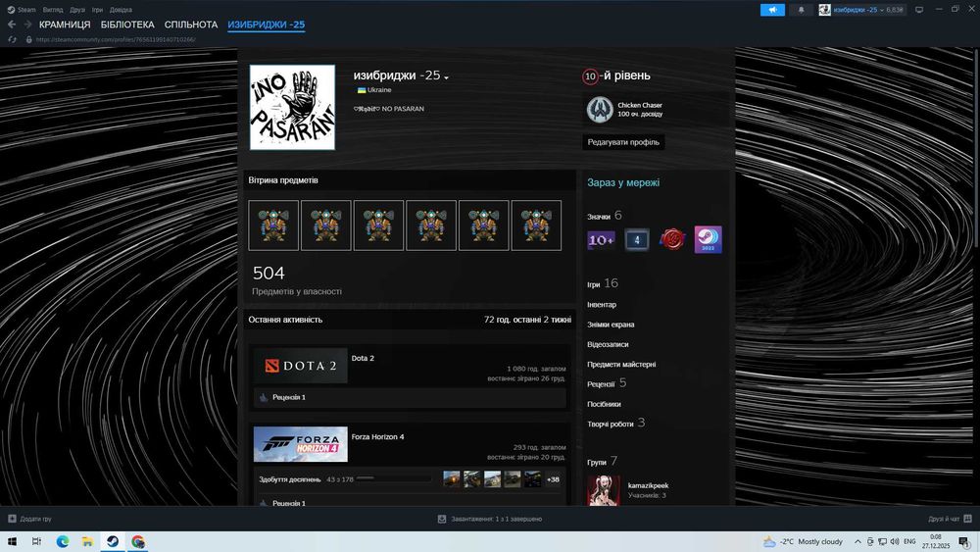Open the ИЗИБРИДЖИ -25 tab

[267, 25]
